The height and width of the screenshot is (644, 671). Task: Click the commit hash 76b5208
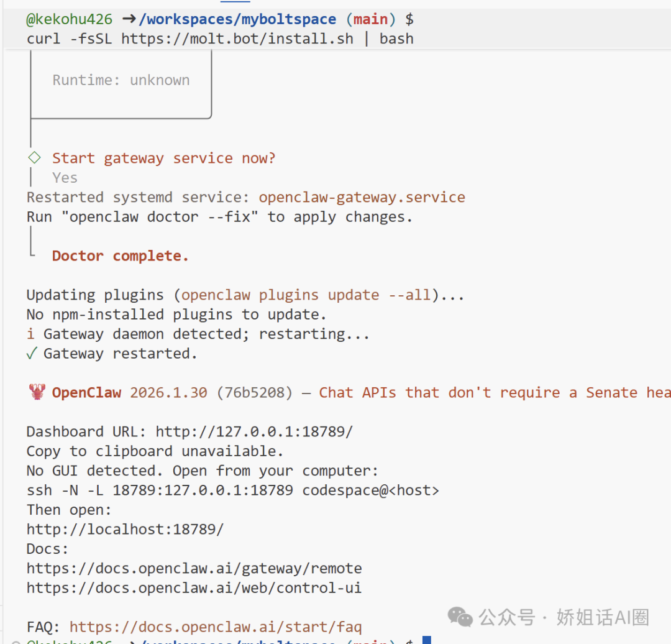point(254,392)
